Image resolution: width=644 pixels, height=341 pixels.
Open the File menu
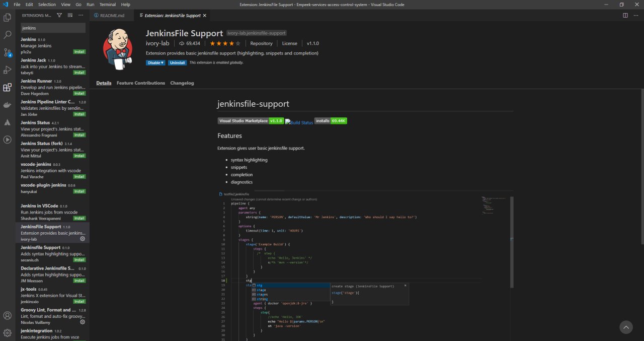click(x=17, y=5)
